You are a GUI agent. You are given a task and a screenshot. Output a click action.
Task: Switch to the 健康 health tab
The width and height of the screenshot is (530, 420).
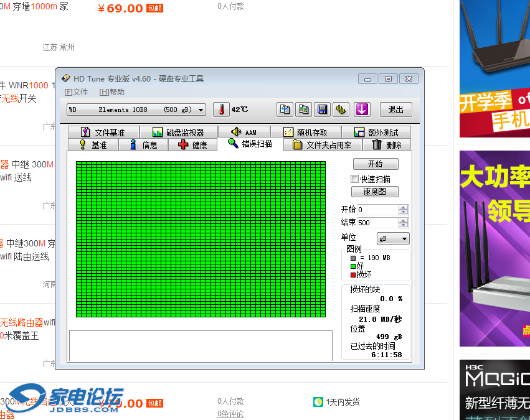[192, 145]
